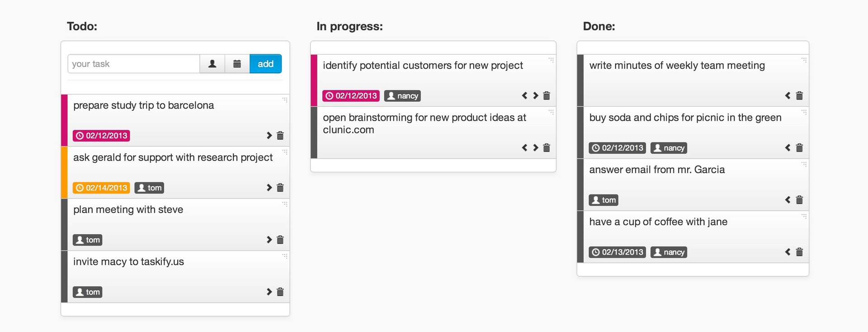Delete the 'prepare study trip to barcelona' task
Screen dimensions: 868x332
pyautogui.click(x=280, y=136)
